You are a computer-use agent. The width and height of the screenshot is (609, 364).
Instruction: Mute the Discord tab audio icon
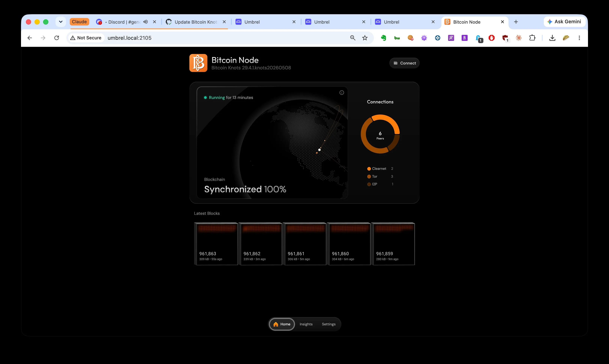(x=145, y=22)
